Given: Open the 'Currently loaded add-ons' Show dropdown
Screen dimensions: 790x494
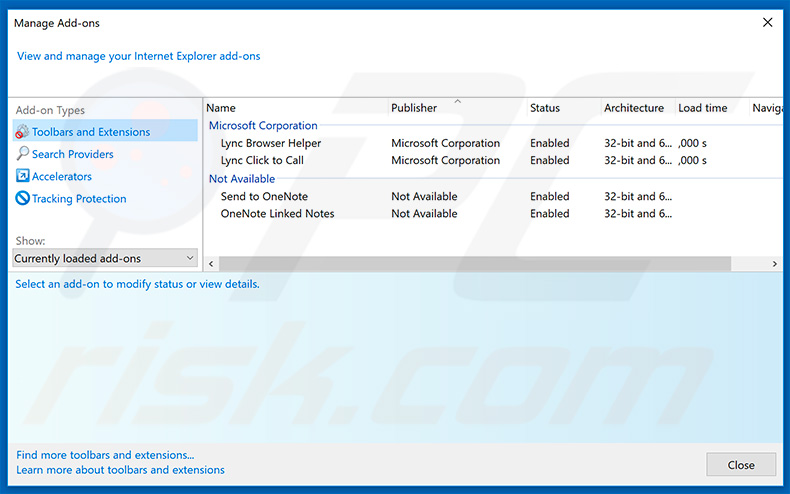Looking at the screenshot, I should pos(105,258).
